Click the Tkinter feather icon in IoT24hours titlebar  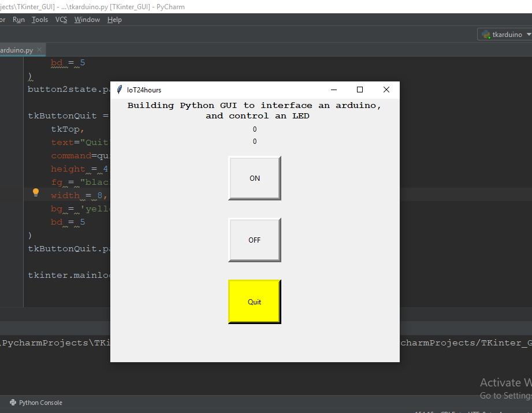click(120, 90)
